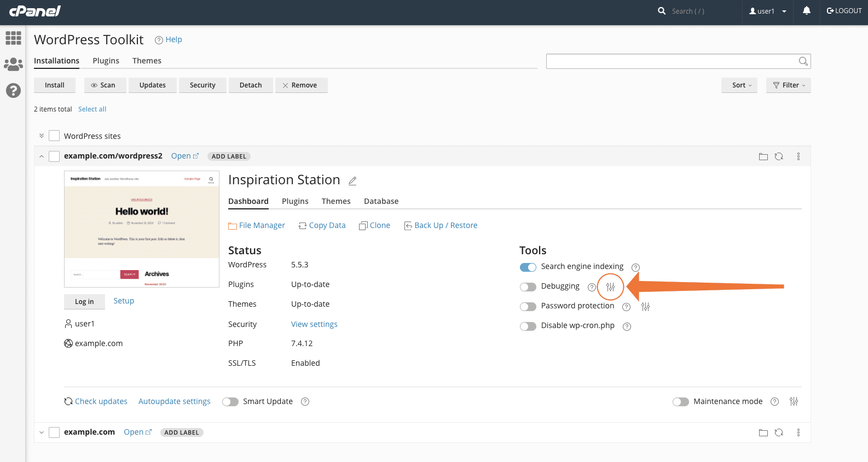Open folder icon for example.com site row
The height and width of the screenshot is (462, 868).
tap(763, 432)
